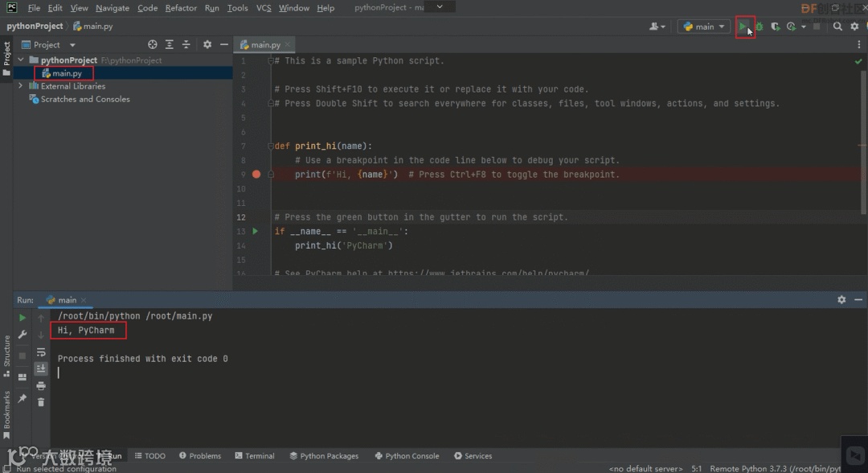868x473 pixels.
Task: Rerun main from Run panel play button
Action: (23, 318)
